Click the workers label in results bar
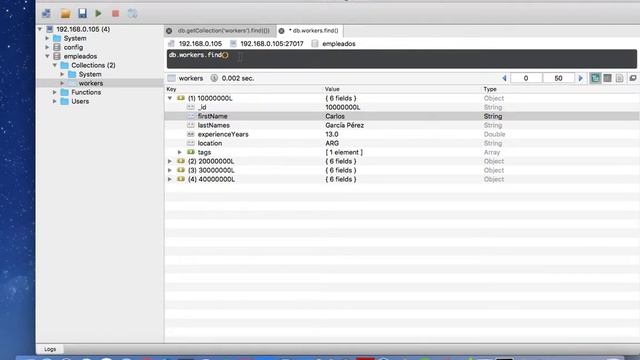This screenshot has height=360, width=640. point(191,78)
